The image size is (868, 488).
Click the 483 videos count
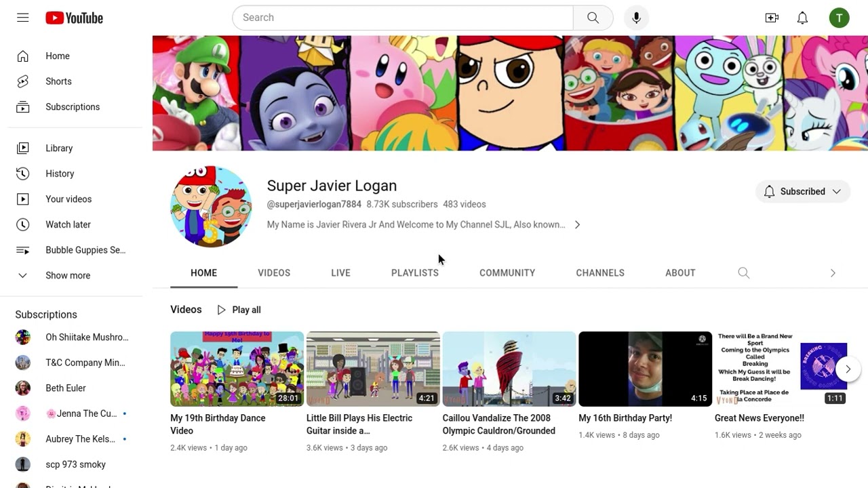pyautogui.click(x=465, y=204)
